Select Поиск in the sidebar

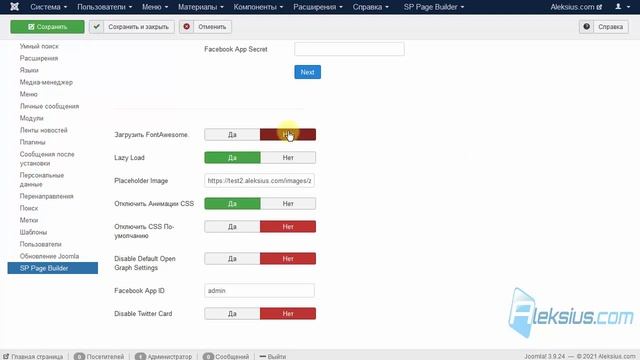(29, 208)
